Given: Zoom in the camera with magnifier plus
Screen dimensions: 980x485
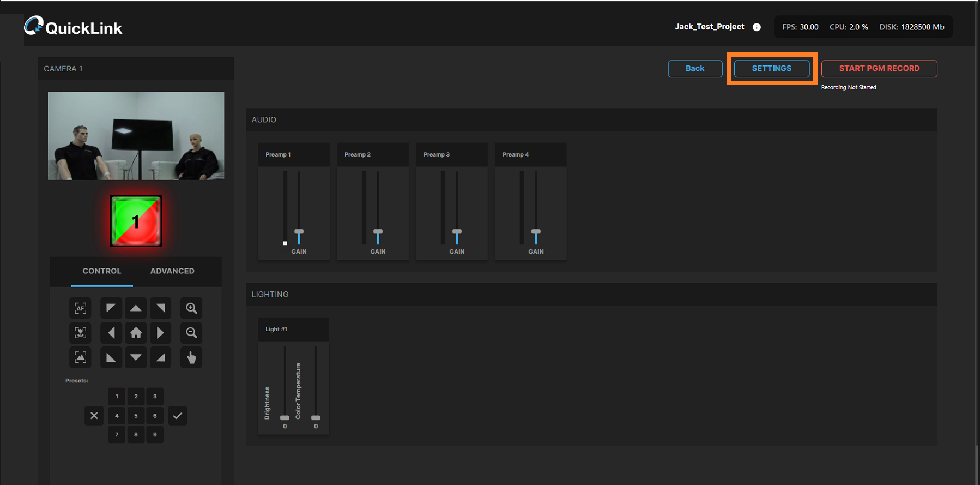Looking at the screenshot, I should pyautogui.click(x=191, y=308).
